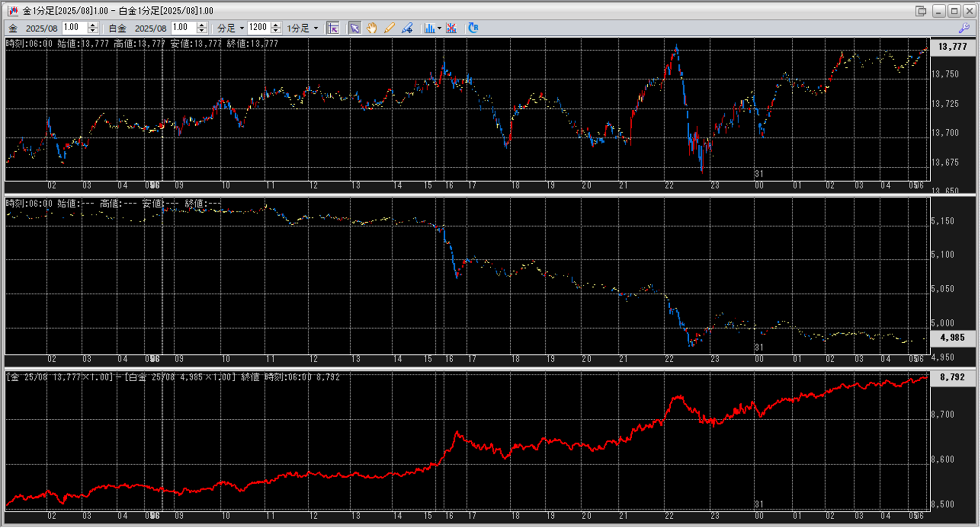Decrease the 白金 multiplier spinner value
980x528 pixels.
[202, 31]
